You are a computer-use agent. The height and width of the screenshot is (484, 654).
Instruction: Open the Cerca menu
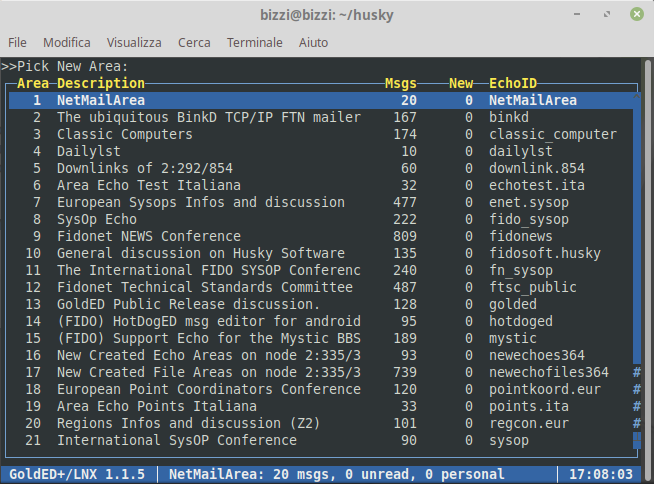tap(194, 43)
